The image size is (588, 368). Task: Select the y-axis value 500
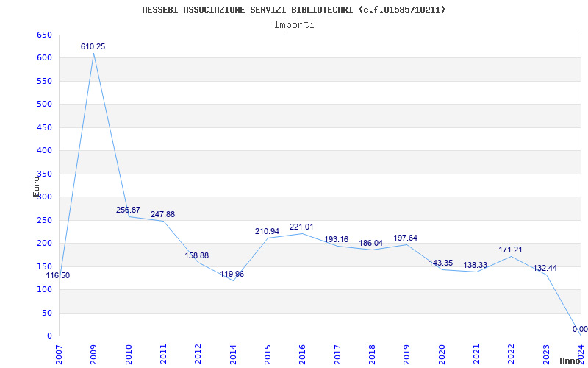[44, 104]
